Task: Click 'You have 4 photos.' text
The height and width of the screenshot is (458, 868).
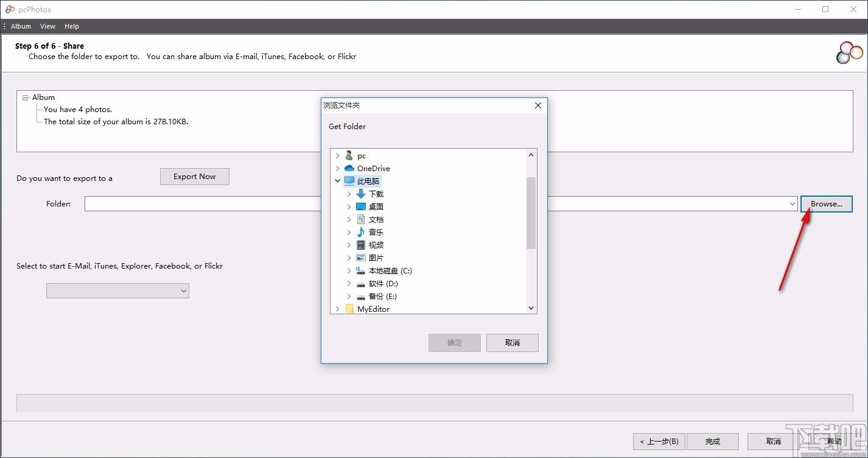Action: coord(78,110)
